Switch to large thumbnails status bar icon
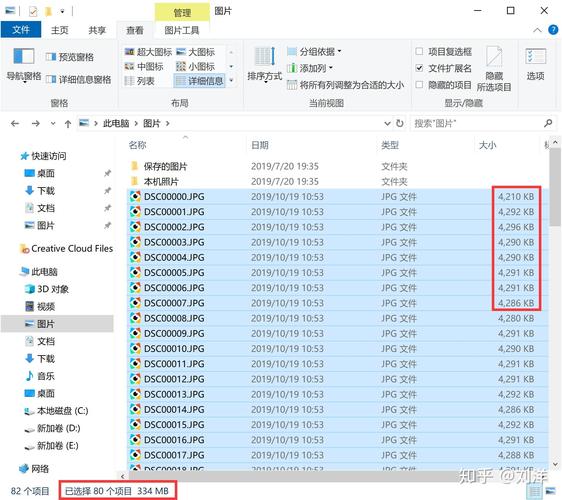This screenshot has width=562, height=500. pyautogui.click(x=551, y=491)
